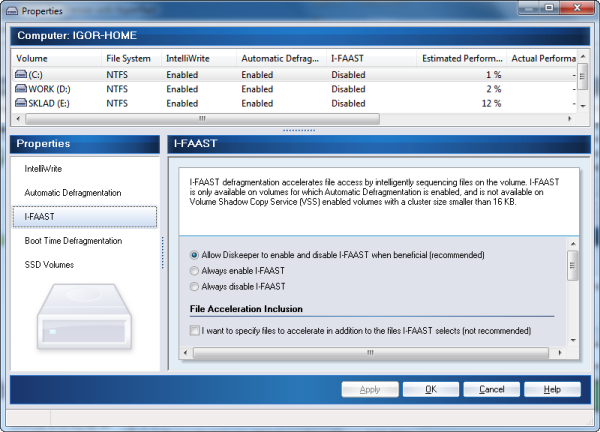Sort by IntelliWrite column header
Viewport: 600px width, 432px height.
pos(199,59)
